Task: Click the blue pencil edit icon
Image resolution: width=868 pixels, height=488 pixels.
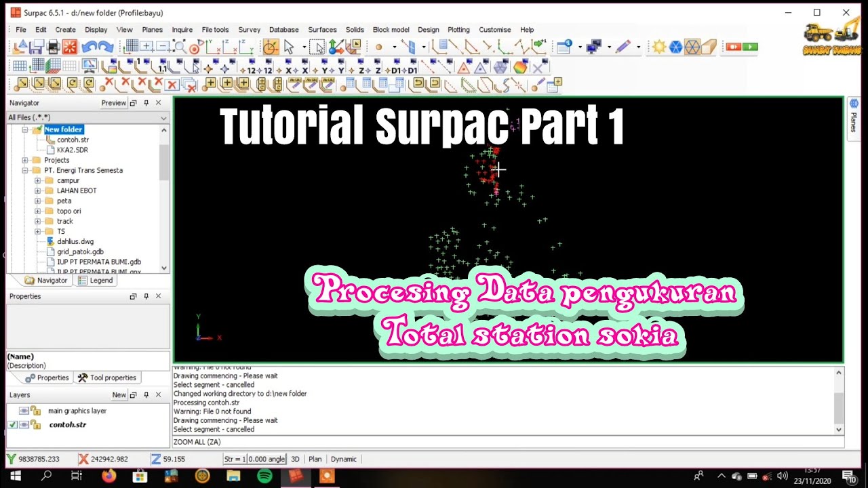Action: (x=623, y=47)
